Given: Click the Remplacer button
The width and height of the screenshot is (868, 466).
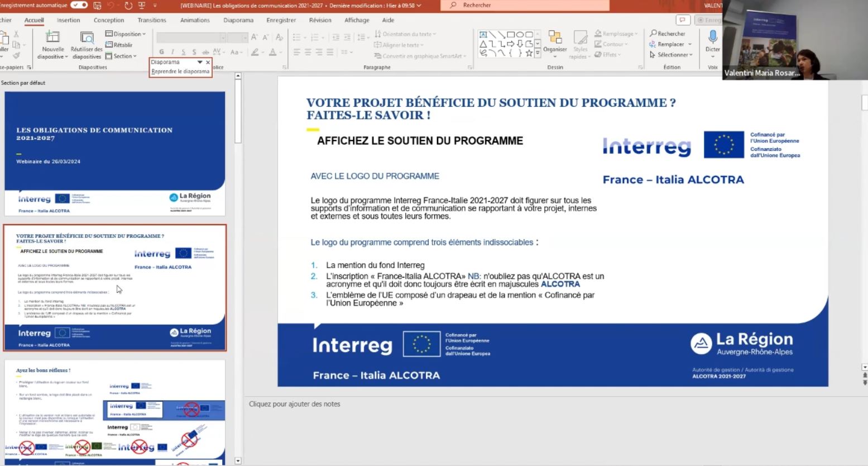Looking at the screenshot, I should point(670,45).
